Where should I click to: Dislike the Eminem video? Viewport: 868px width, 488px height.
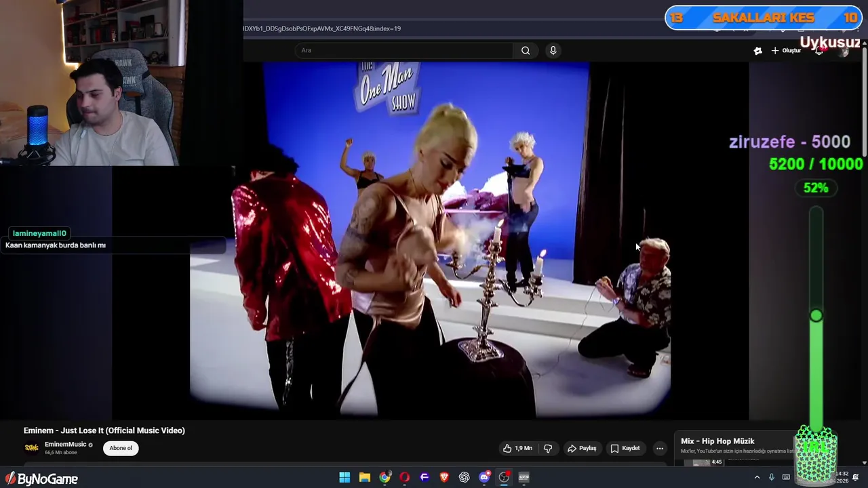pos(548,448)
